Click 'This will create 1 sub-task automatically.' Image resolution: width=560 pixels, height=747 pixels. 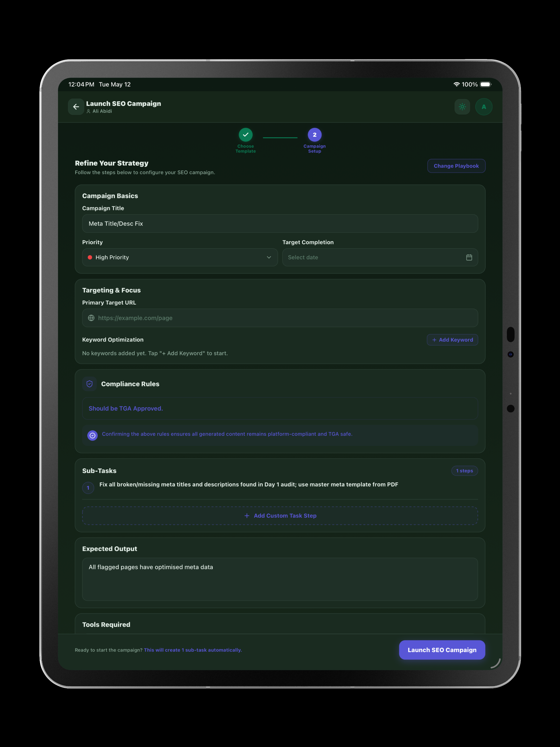(193, 650)
